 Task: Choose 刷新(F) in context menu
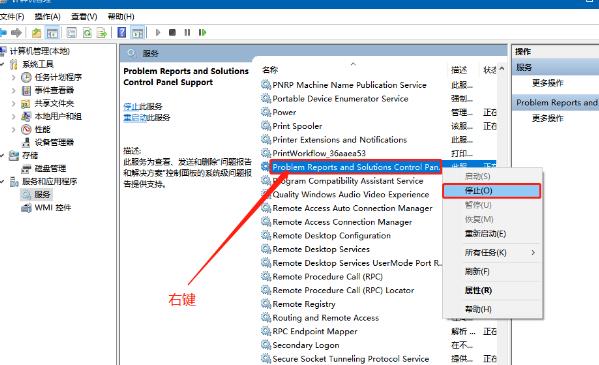492,271
